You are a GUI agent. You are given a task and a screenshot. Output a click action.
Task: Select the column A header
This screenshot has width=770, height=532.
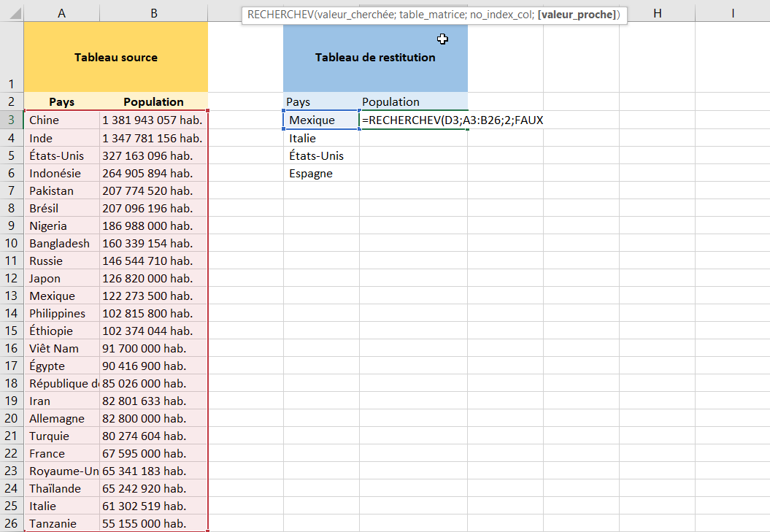pos(61,13)
